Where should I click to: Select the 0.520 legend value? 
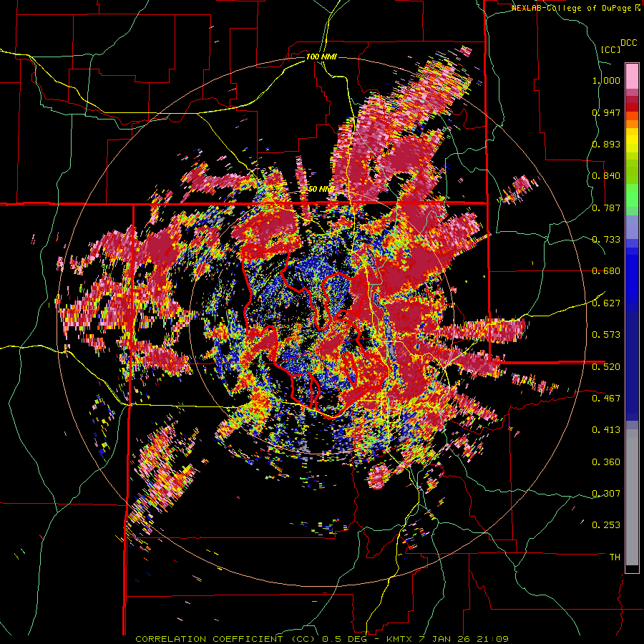[x=606, y=366]
